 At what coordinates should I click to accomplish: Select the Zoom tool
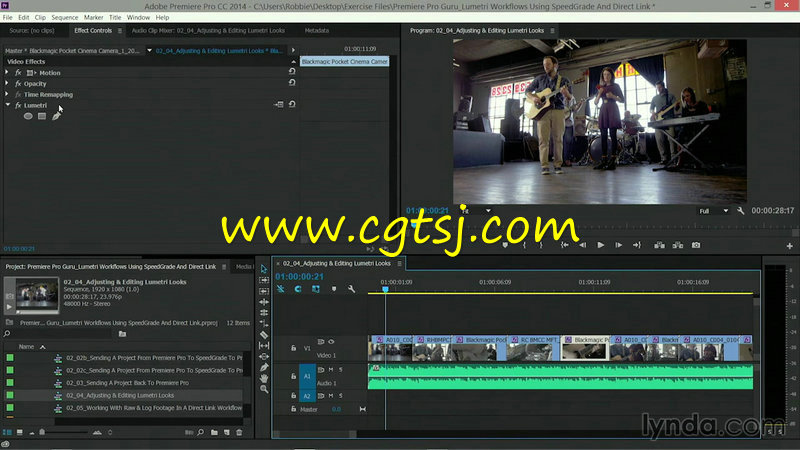click(x=264, y=389)
